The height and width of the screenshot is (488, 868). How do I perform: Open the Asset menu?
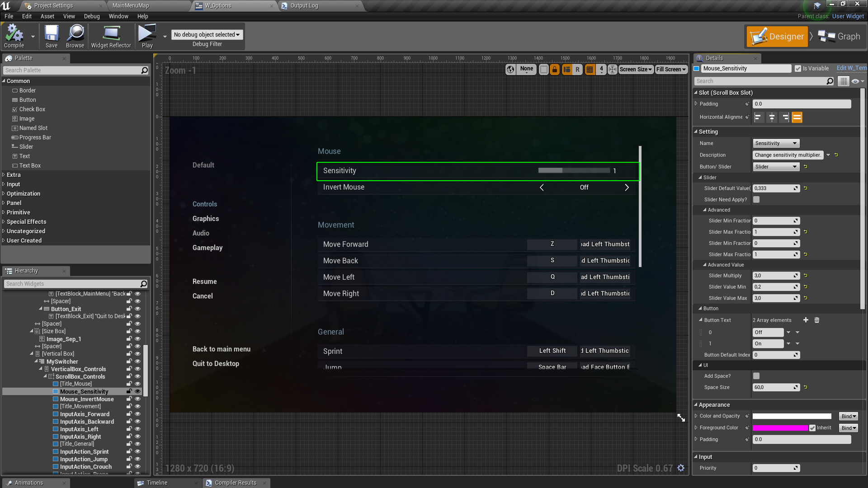(47, 16)
